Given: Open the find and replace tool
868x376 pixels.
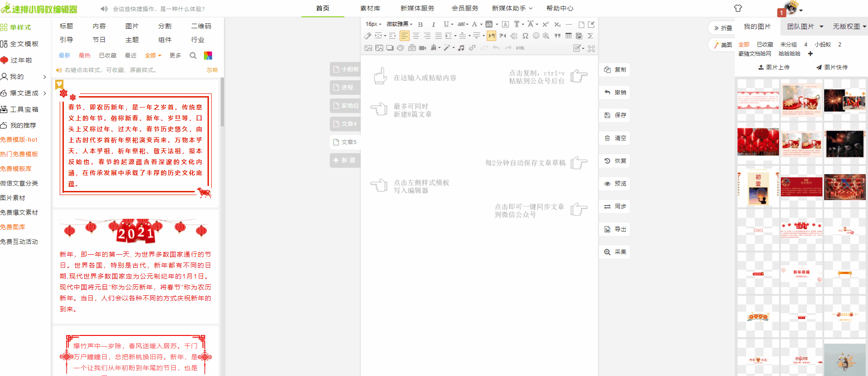Looking at the screenshot, I should 546,36.
